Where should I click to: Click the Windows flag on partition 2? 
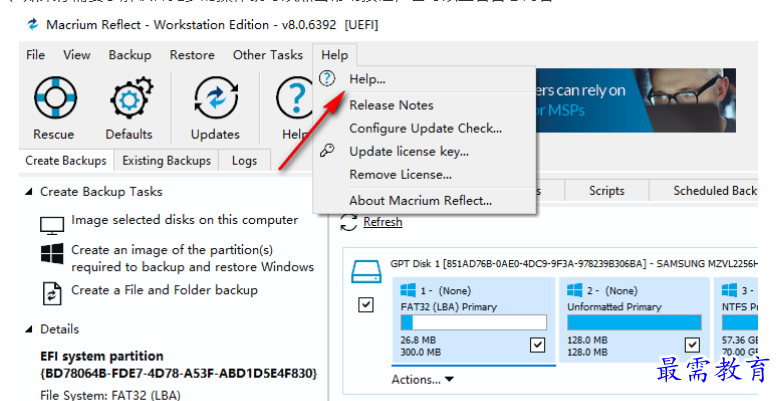pyautogui.click(x=575, y=290)
